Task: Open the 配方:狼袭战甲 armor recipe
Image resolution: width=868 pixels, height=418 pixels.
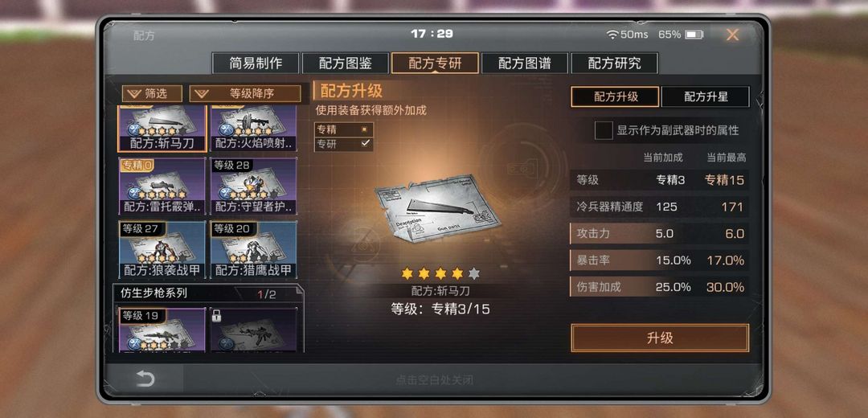Action: tap(162, 250)
